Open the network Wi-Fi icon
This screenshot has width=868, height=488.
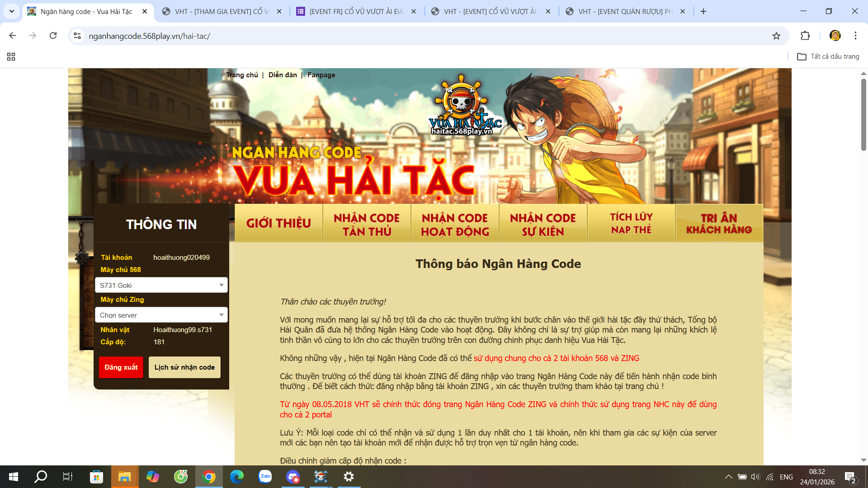coord(770,477)
